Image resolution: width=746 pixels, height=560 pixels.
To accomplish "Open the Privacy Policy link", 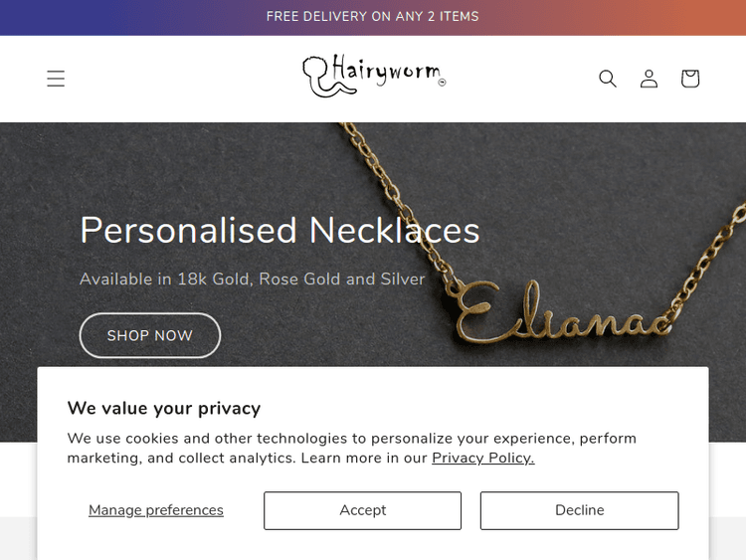I will tap(482, 459).
